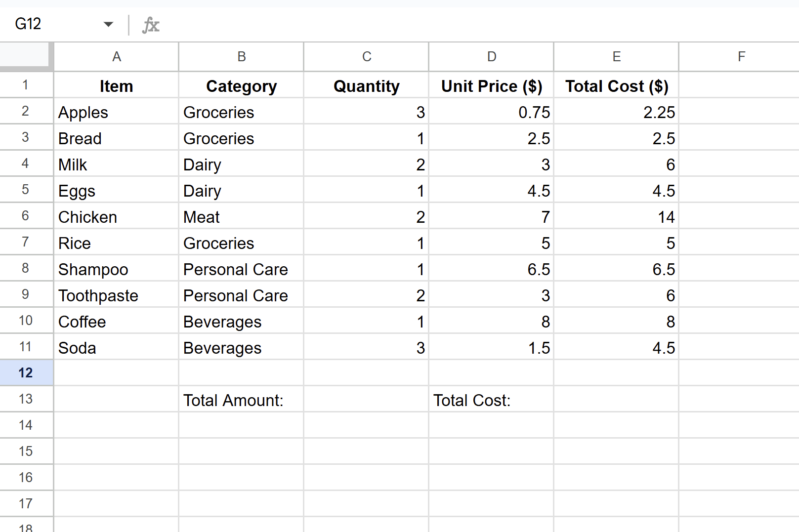Select column A header

coord(117,56)
